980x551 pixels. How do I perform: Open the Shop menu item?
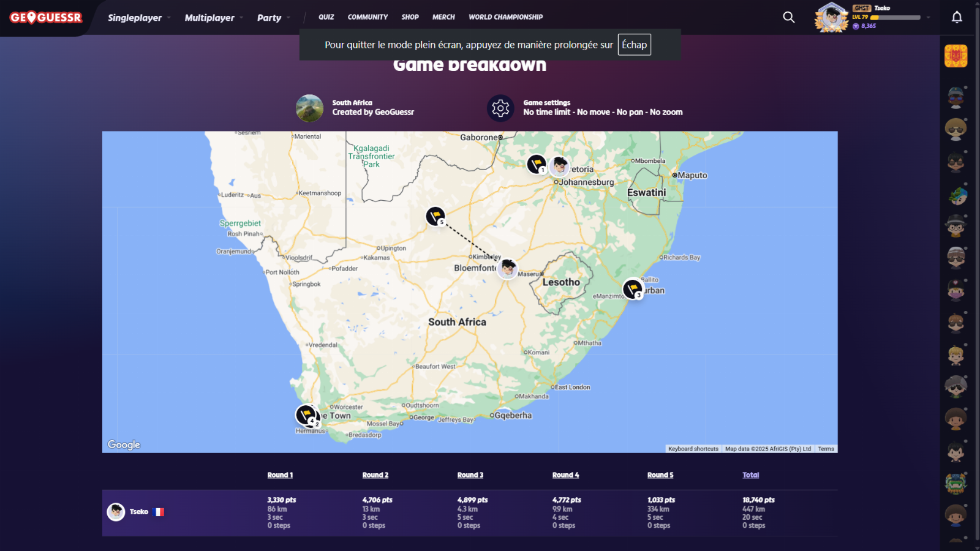pos(410,17)
